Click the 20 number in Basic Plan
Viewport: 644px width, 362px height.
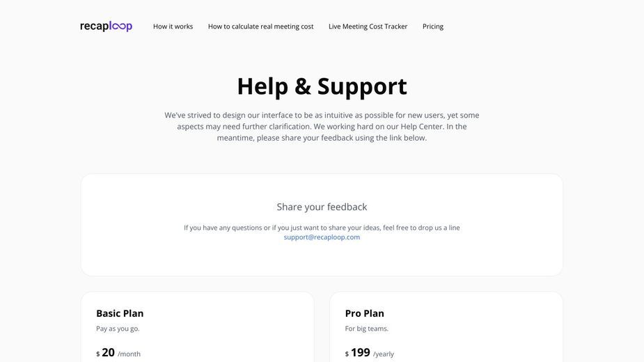[108, 352]
